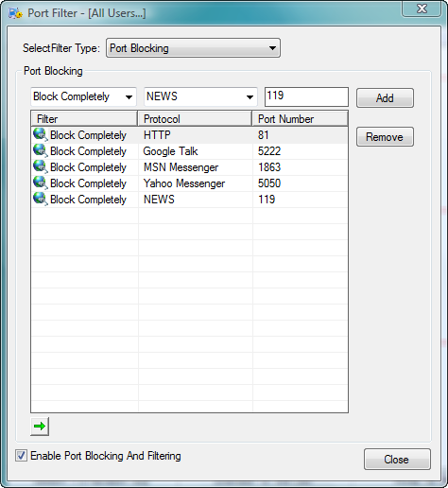
Task: Sort by the Filter column header
Action: pos(84,119)
